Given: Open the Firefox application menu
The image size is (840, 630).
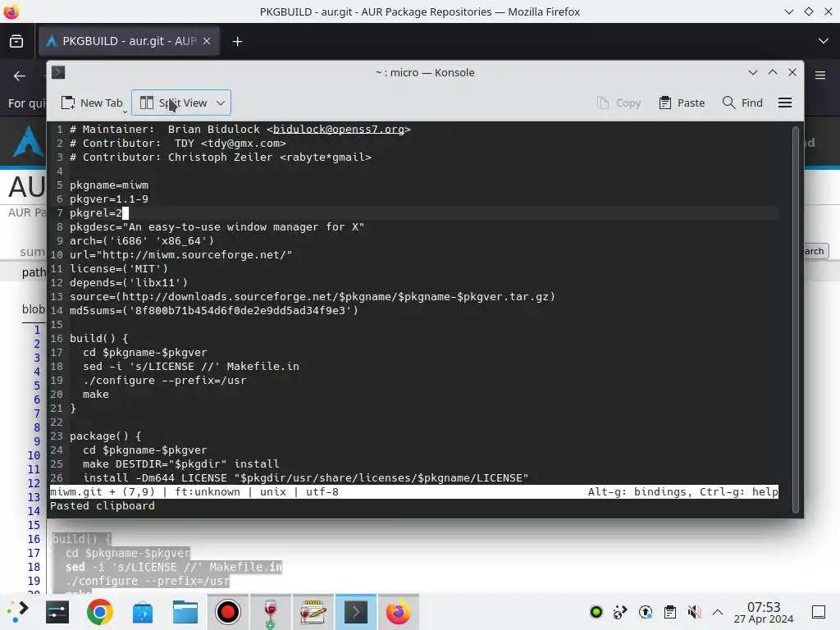Looking at the screenshot, I should (820, 75).
